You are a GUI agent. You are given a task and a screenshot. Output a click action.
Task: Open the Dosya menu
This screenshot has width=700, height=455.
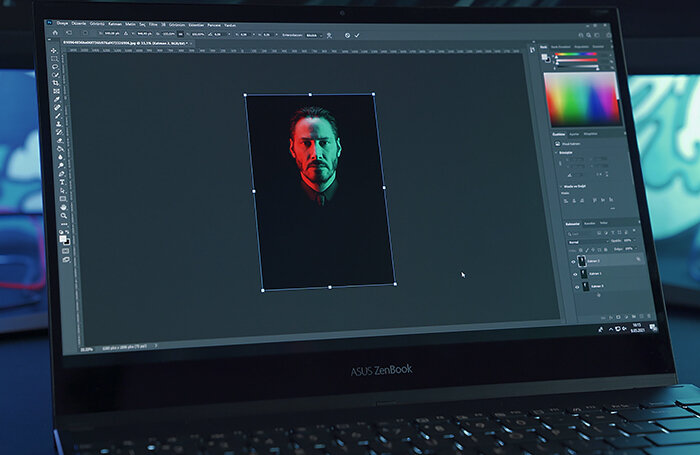pos(62,23)
